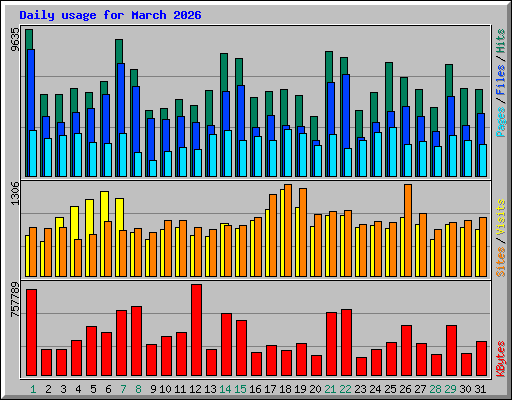
Task: Click the cyan pages bar for day 9
Action: point(153,168)
